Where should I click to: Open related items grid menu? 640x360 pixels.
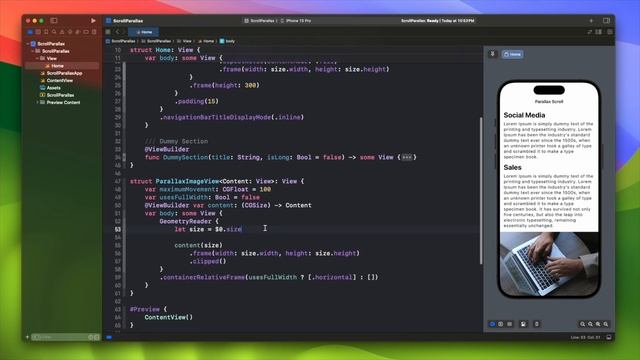pyautogui.click(x=108, y=32)
